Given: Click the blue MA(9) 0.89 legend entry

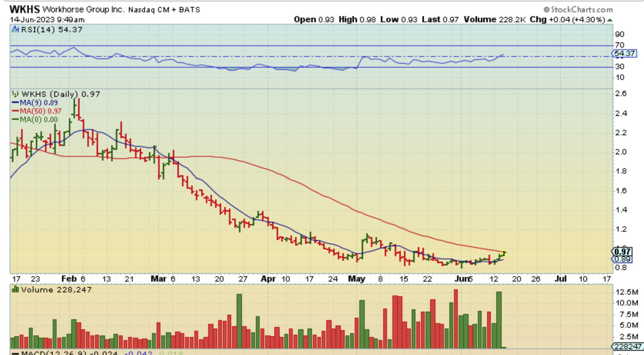Looking at the screenshot, I should pos(35,103).
